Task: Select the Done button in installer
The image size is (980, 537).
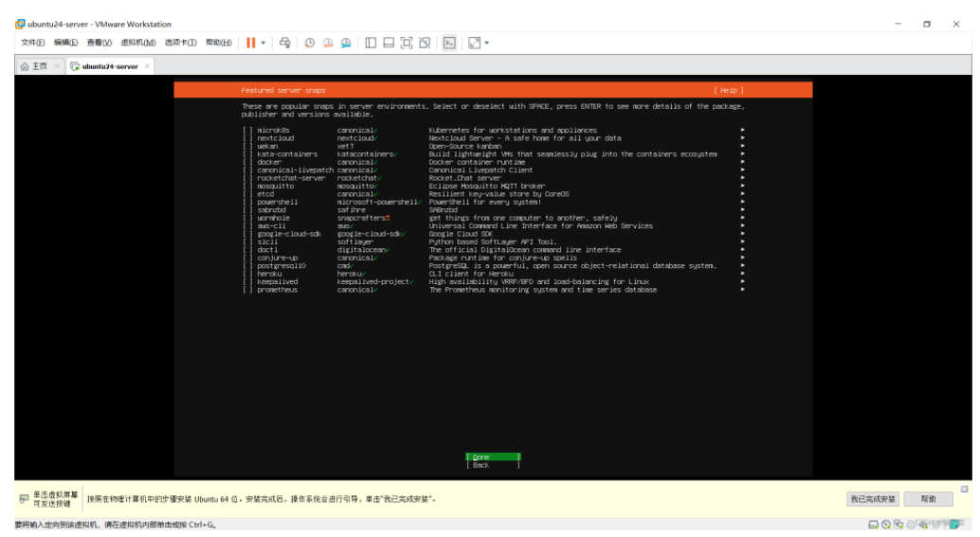Action: 493,457
